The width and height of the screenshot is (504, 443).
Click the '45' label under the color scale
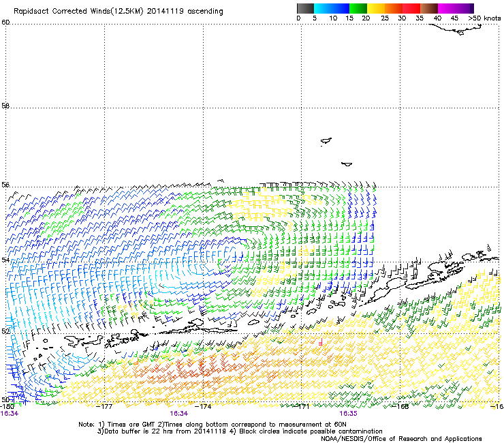454,18
